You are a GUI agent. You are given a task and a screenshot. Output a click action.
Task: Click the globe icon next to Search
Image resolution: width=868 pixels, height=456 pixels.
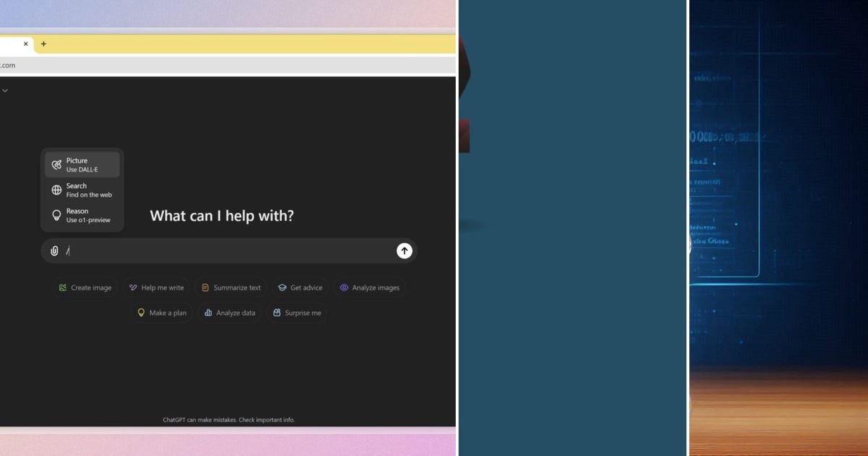pyautogui.click(x=56, y=190)
